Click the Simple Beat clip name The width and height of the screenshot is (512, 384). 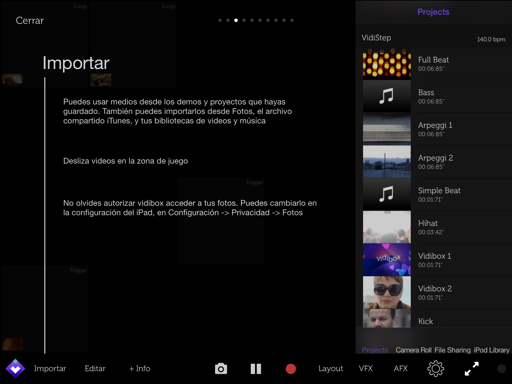coord(439,191)
